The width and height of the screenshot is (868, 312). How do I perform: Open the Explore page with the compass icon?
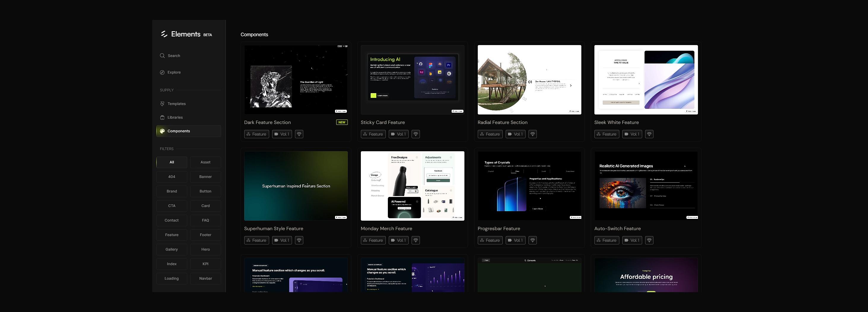[171, 72]
